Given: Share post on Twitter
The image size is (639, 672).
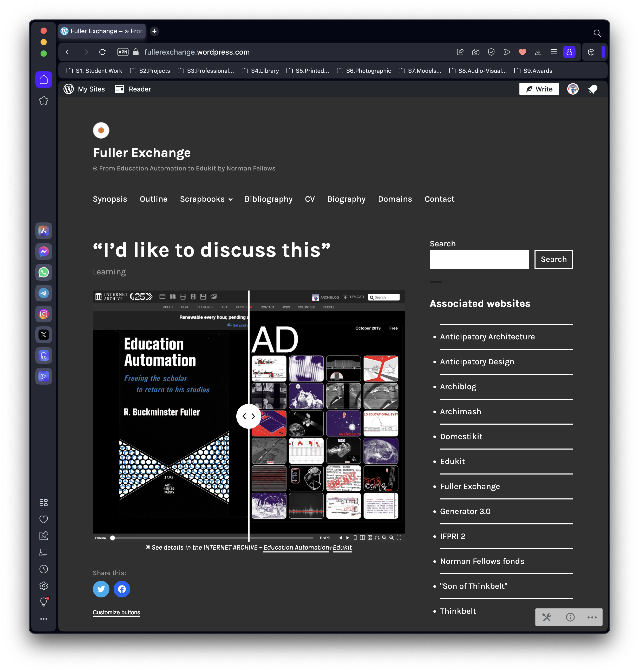Looking at the screenshot, I should point(101,589).
